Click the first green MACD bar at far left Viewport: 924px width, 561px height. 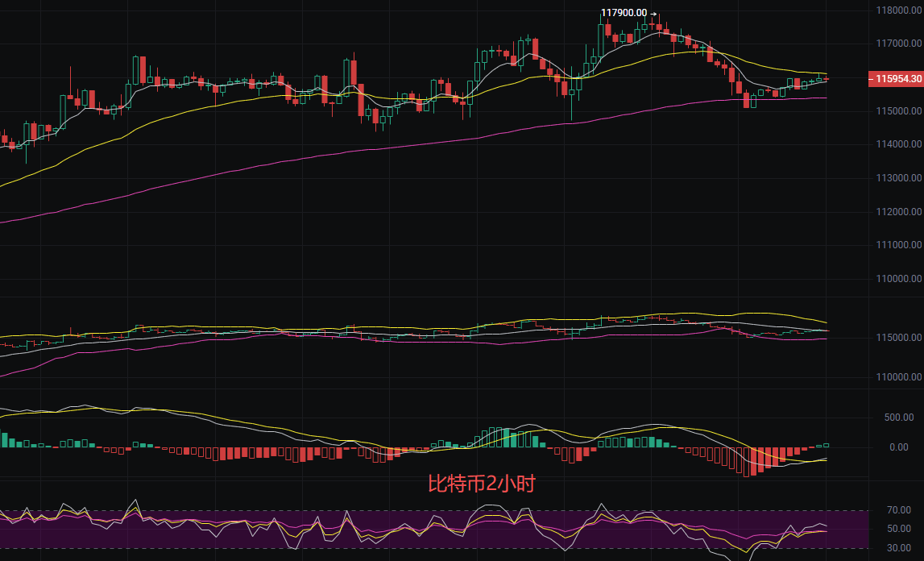3,440
